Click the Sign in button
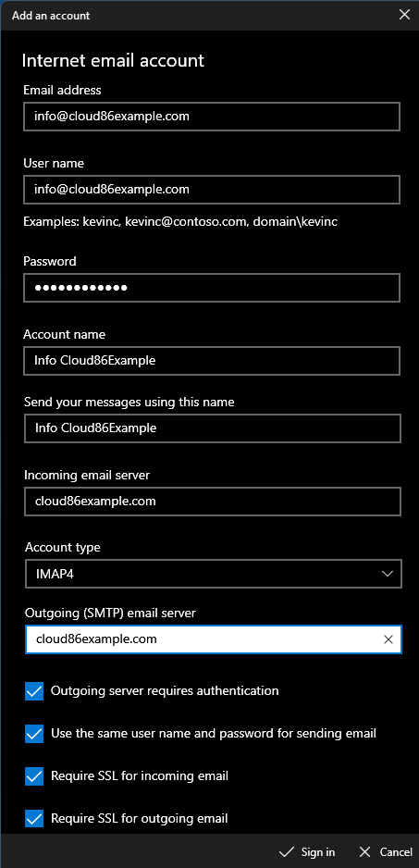Screen dimensions: 419x868 click(x=307, y=851)
